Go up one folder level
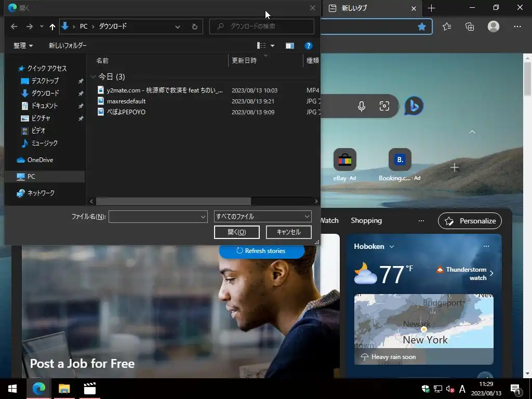The width and height of the screenshot is (532, 399). (x=52, y=26)
